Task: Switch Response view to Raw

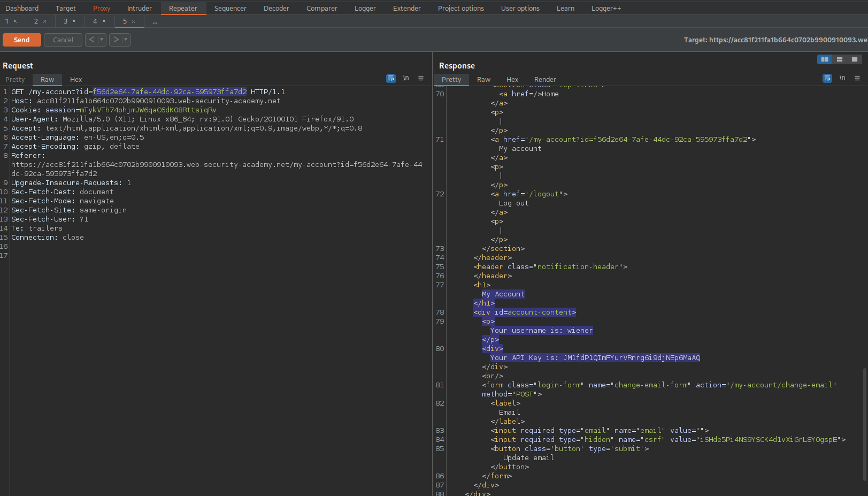Action: click(x=483, y=79)
